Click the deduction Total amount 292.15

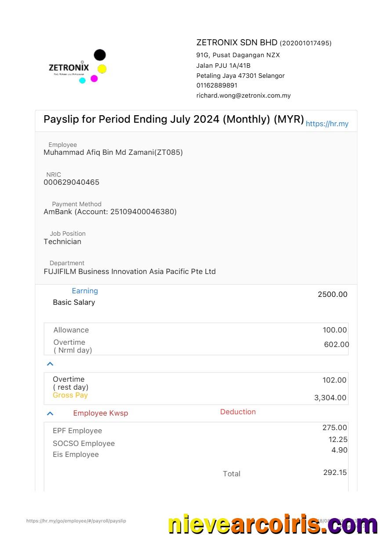335,472
